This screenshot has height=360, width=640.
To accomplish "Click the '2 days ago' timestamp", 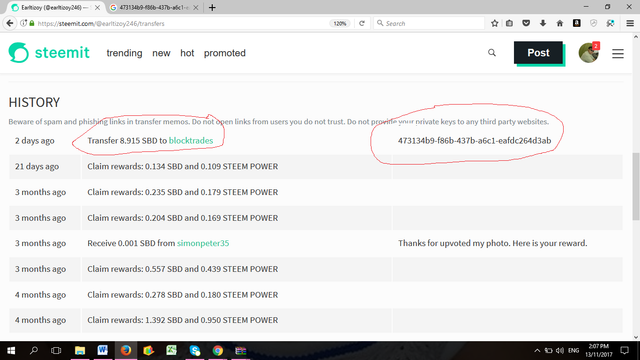I will 35,140.
